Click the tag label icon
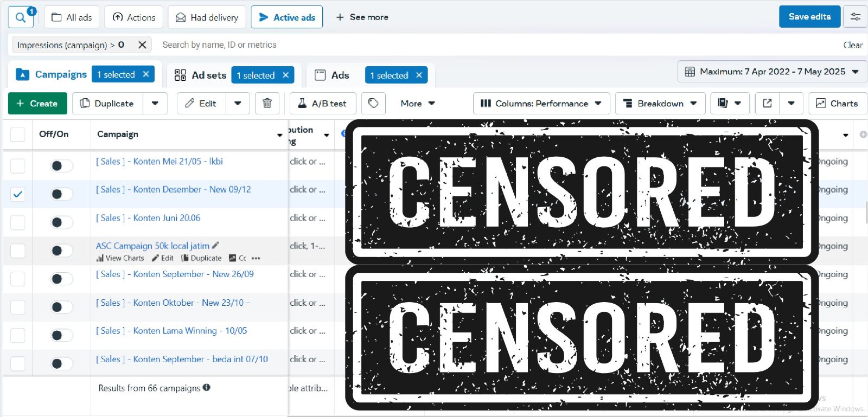 373,103
